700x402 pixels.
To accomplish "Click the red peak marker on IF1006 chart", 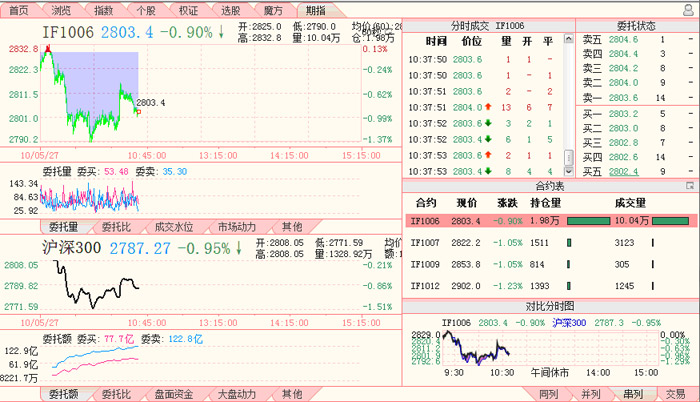I will pyautogui.click(x=47, y=47).
